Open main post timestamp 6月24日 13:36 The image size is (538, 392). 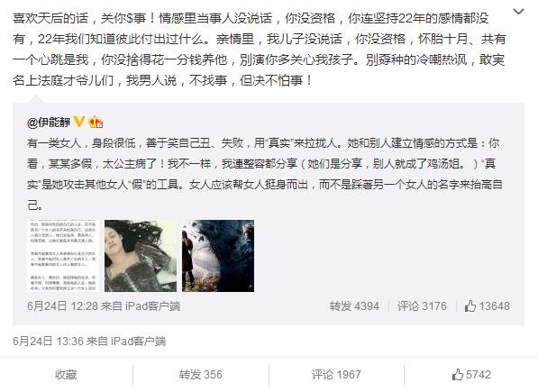point(48,342)
